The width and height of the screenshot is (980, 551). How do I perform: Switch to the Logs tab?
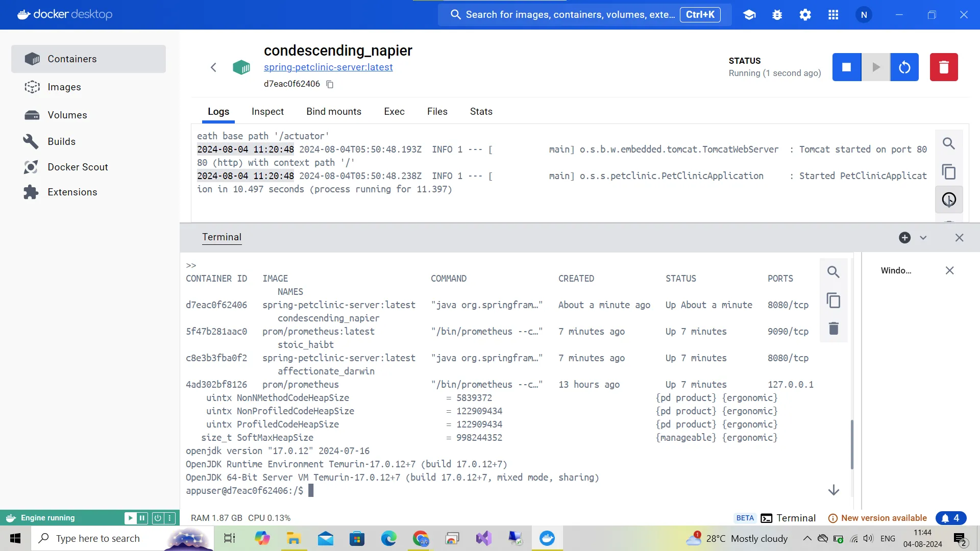tap(218, 112)
